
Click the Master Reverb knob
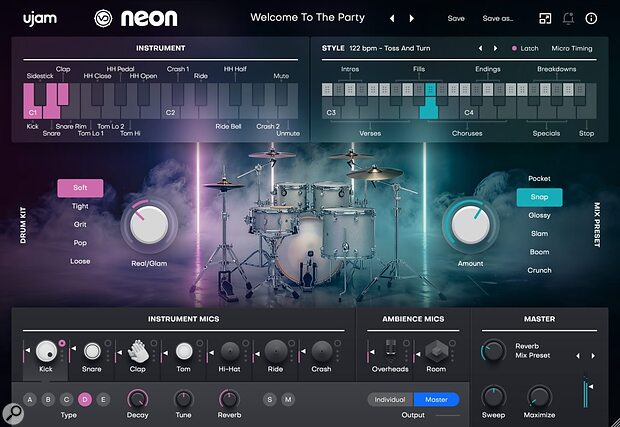point(493,351)
